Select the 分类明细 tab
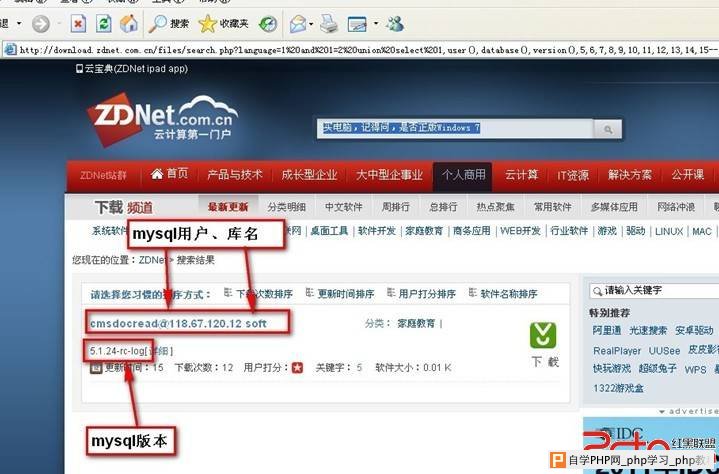719x474 pixels. 287,207
